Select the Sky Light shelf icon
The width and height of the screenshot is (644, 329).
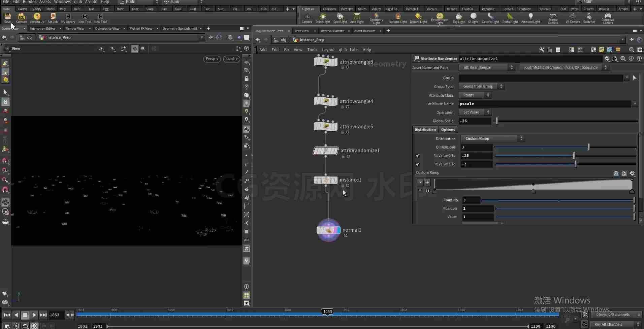click(x=458, y=18)
